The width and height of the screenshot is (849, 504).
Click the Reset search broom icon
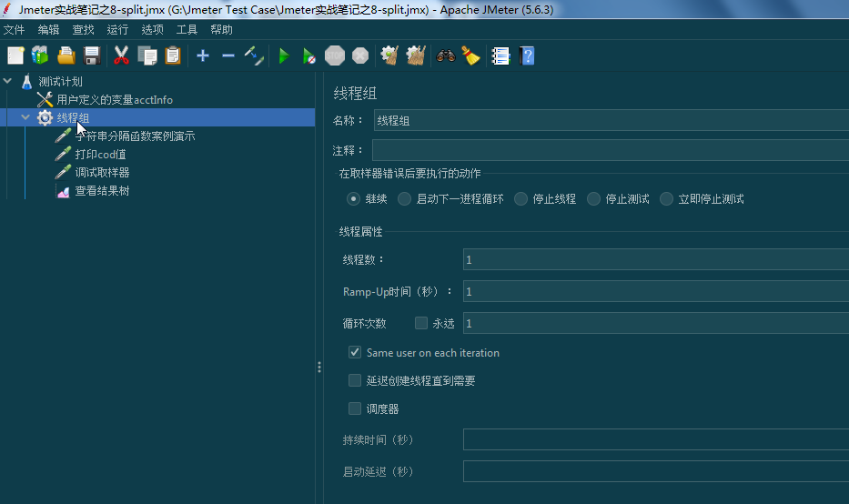(470, 55)
